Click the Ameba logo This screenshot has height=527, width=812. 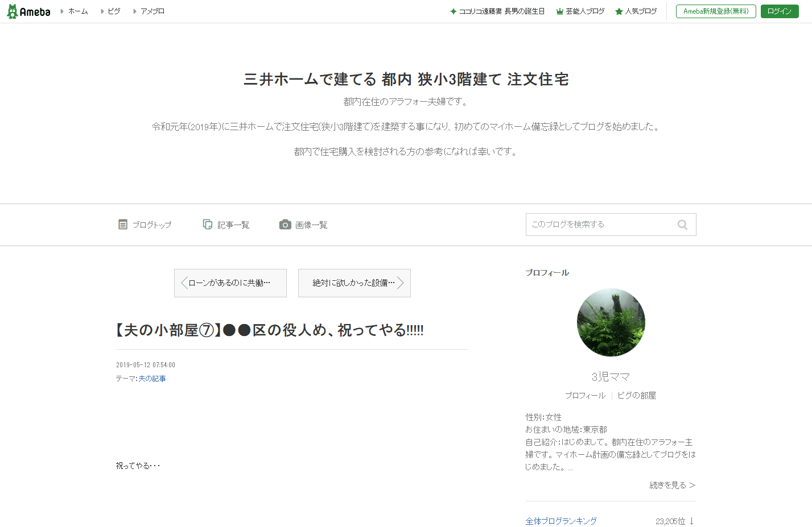(28, 11)
